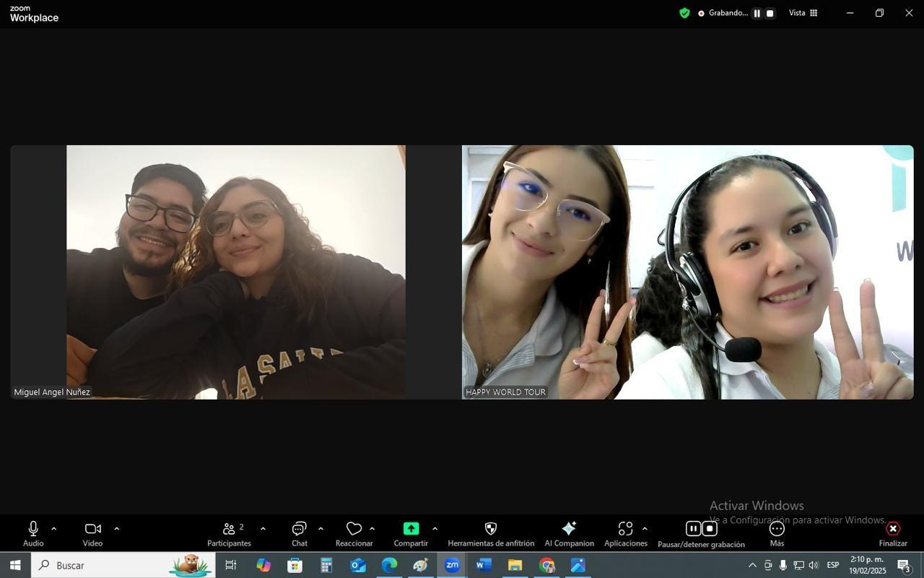Pause recording from top bar indicator
This screenshot has height=578, width=924.
pyautogui.click(x=757, y=13)
